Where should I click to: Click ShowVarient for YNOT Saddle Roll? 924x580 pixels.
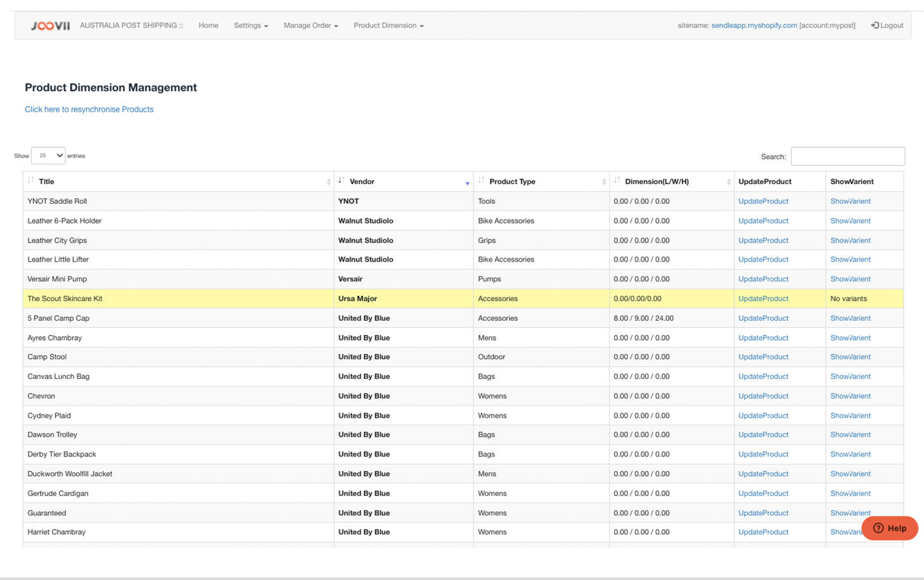click(x=850, y=201)
